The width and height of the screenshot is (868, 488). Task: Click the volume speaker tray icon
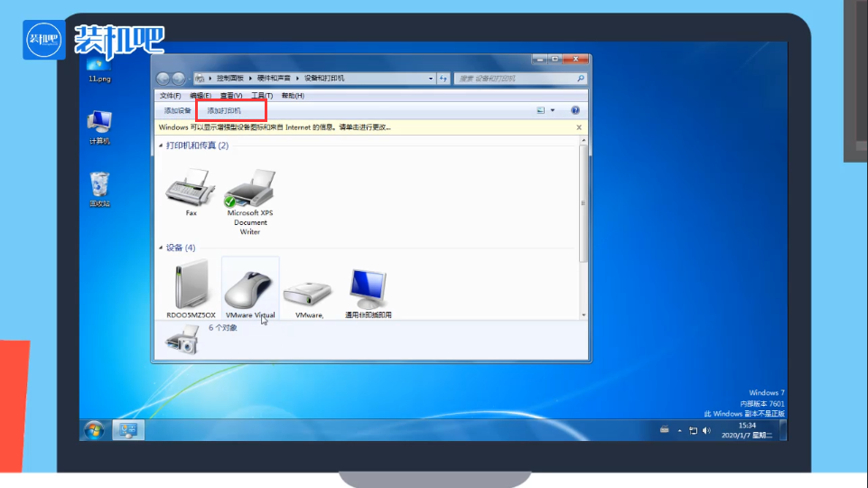click(706, 430)
